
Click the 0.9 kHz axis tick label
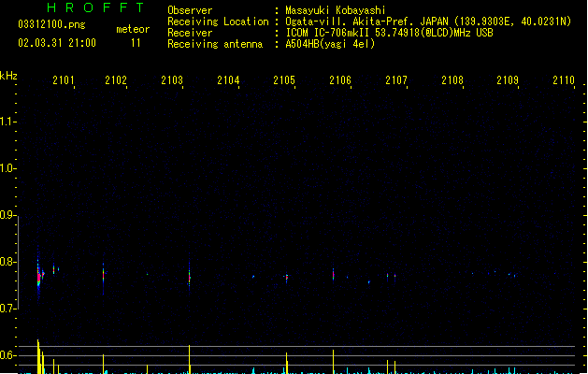(x=7, y=215)
